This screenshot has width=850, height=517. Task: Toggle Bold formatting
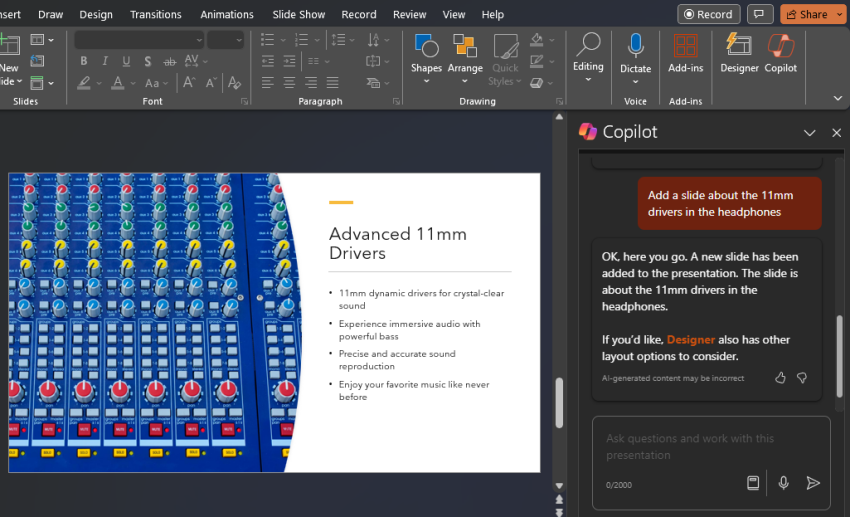pyautogui.click(x=83, y=61)
